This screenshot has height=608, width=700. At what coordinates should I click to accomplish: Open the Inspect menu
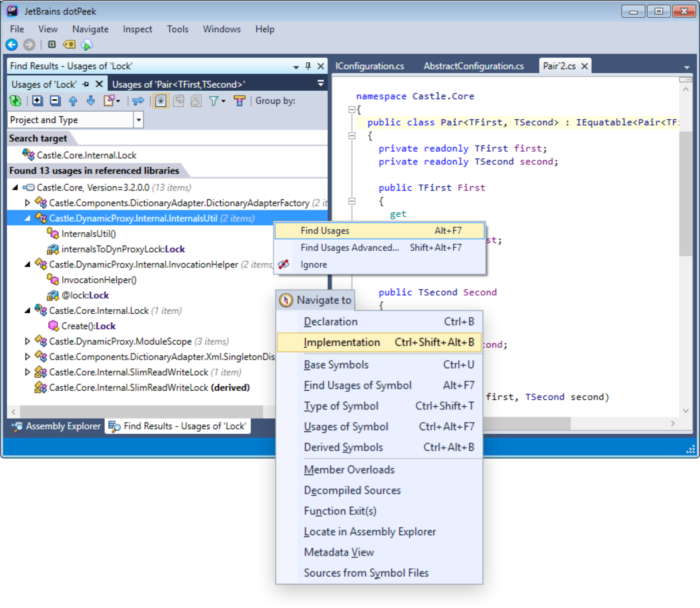(x=137, y=29)
